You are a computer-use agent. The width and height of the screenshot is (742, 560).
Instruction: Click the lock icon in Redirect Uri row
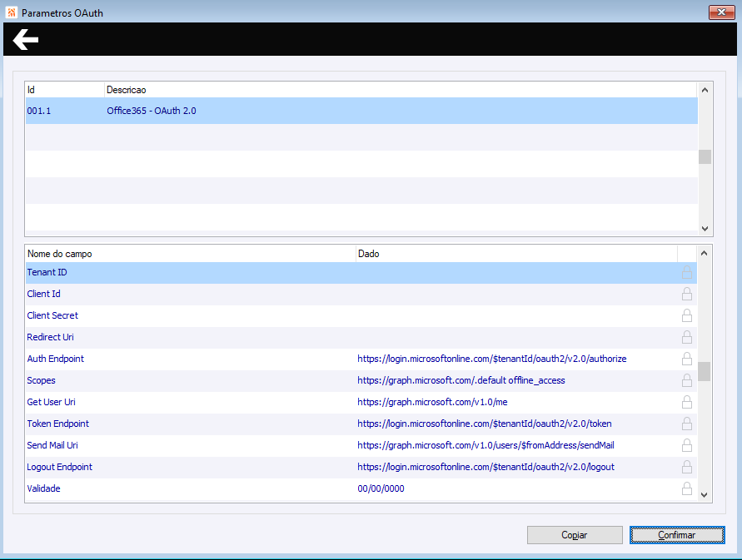(x=687, y=337)
